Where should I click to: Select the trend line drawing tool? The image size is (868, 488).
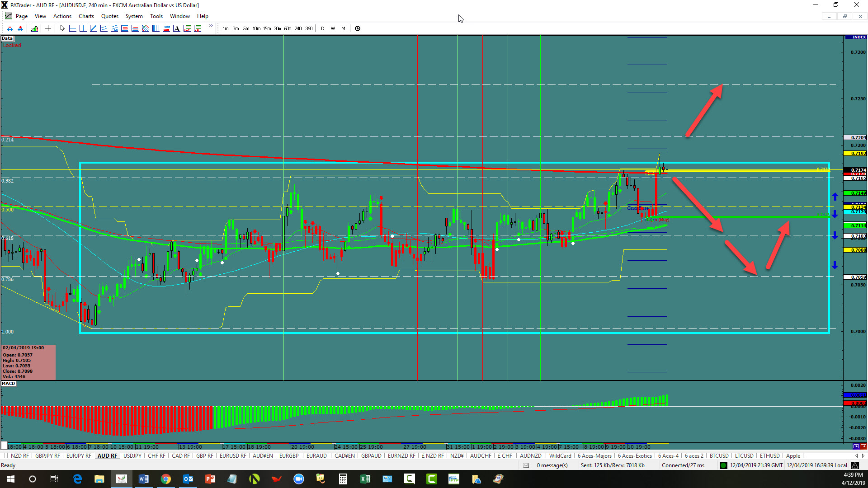tap(93, 28)
